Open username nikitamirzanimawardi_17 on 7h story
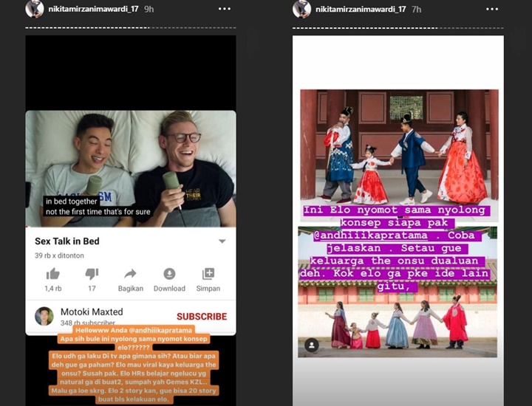This screenshot has width=532, height=406. pos(361,9)
